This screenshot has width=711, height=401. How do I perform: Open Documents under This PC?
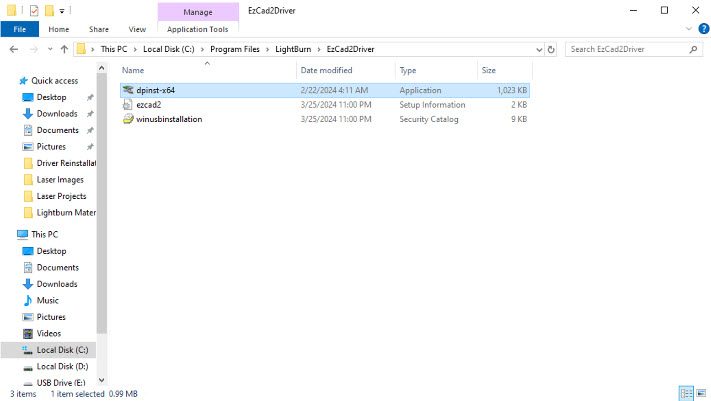(x=58, y=267)
